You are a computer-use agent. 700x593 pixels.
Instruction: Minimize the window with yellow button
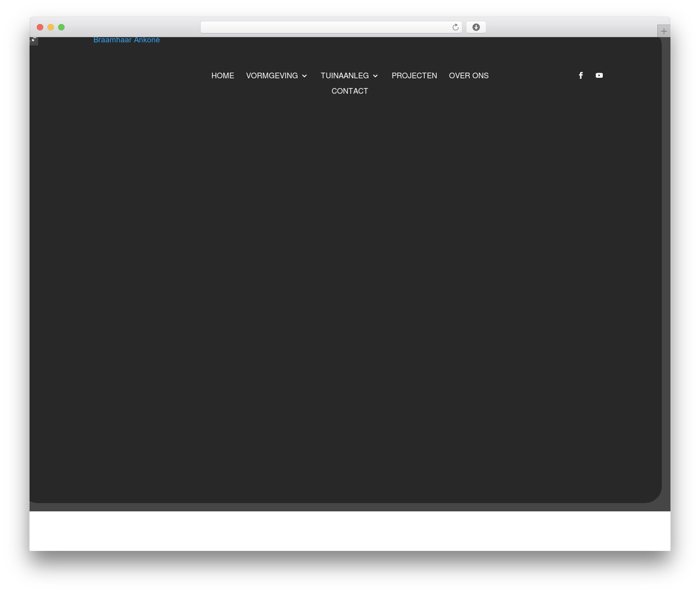tap(51, 27)
